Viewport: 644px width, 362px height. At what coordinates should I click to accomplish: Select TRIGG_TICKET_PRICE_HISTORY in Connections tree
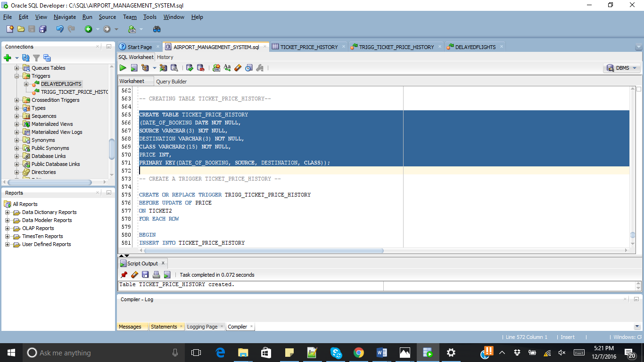(74, 92)
